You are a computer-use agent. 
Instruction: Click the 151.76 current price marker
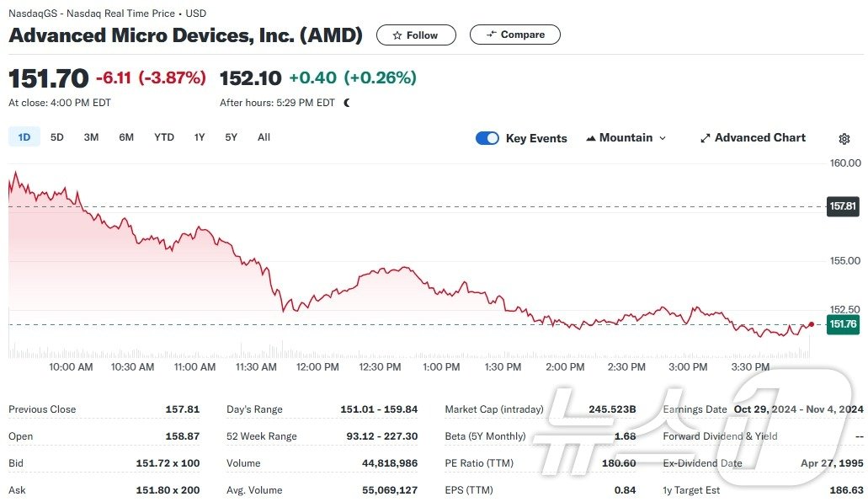(843, 323)
